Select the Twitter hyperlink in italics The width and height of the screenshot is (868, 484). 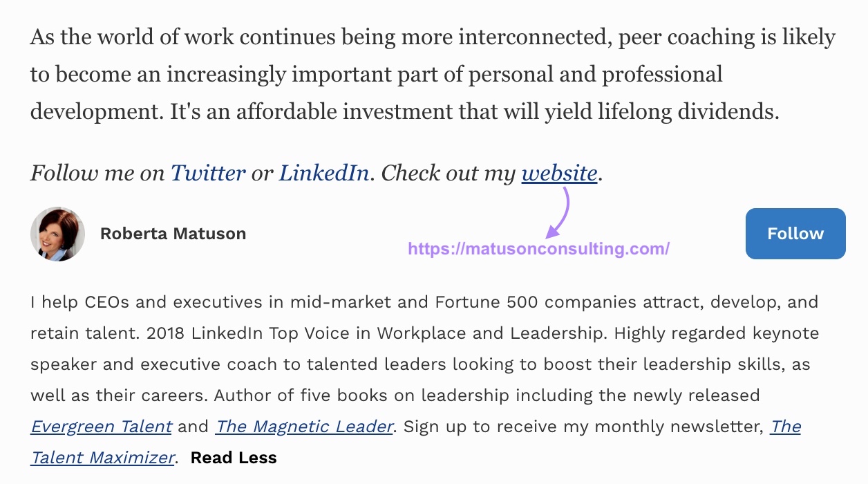point(207,173)
